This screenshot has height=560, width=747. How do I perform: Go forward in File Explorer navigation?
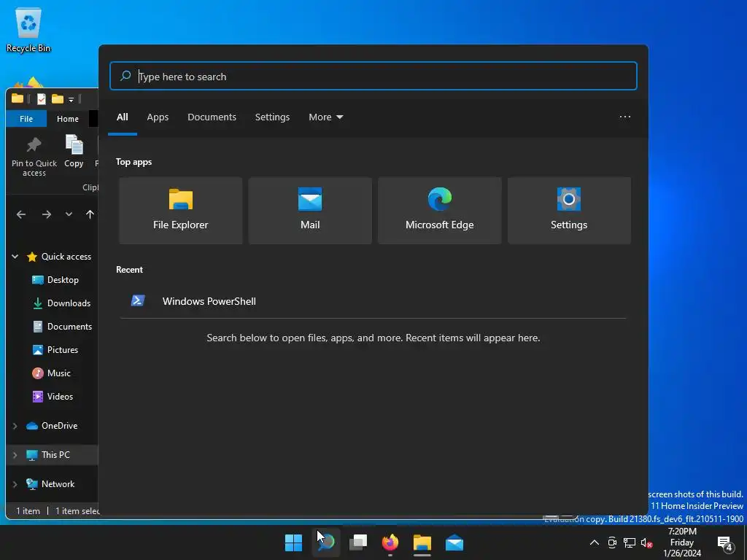46,214
